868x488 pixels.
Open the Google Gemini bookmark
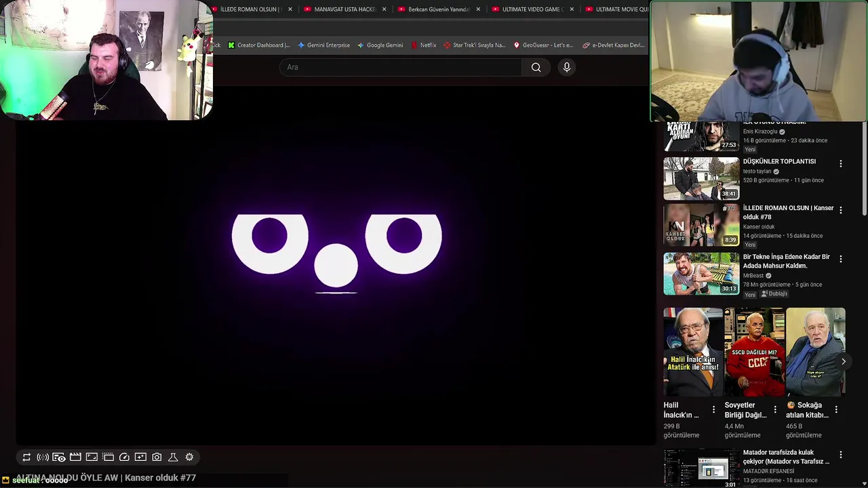(x=380, y=45)
